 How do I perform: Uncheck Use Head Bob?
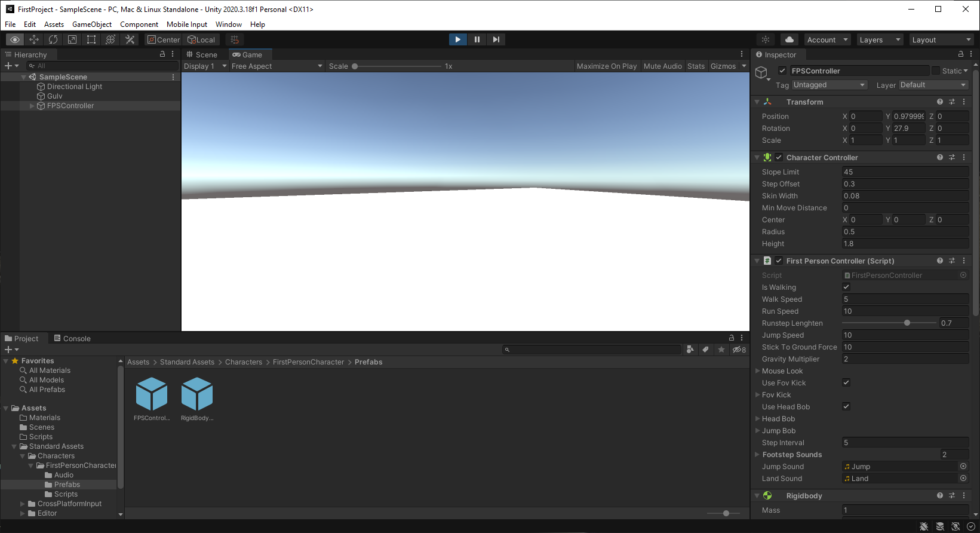(x=846, y=406)
